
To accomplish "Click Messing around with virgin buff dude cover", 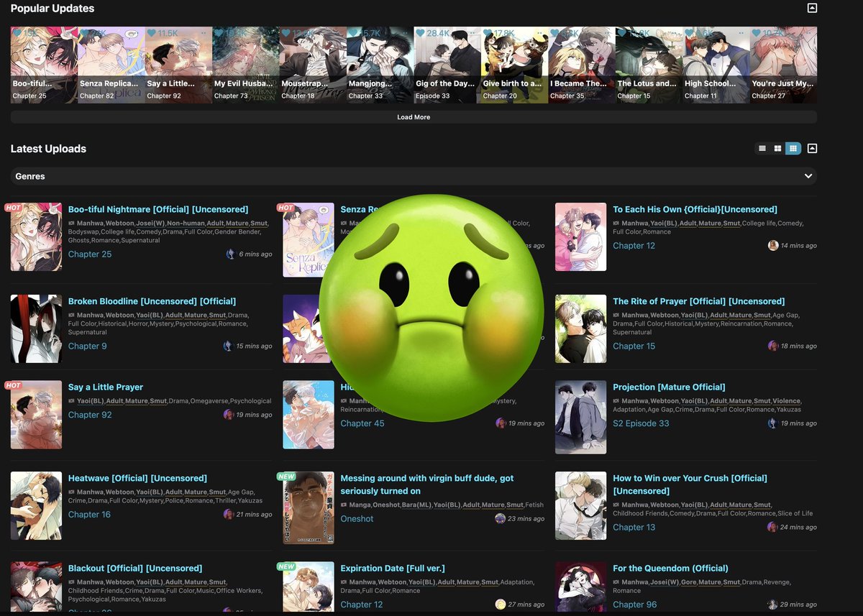I will point(309,507).
